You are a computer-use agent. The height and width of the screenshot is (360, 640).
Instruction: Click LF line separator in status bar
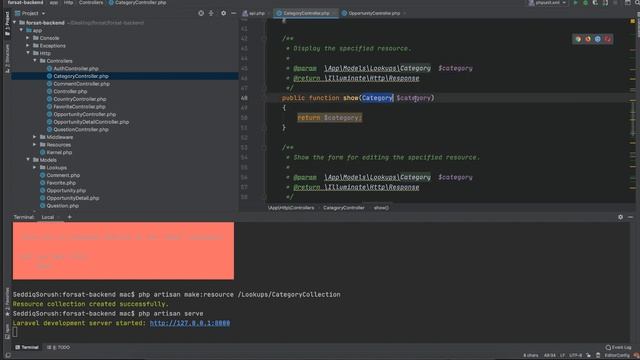click(x=562, y=356)
